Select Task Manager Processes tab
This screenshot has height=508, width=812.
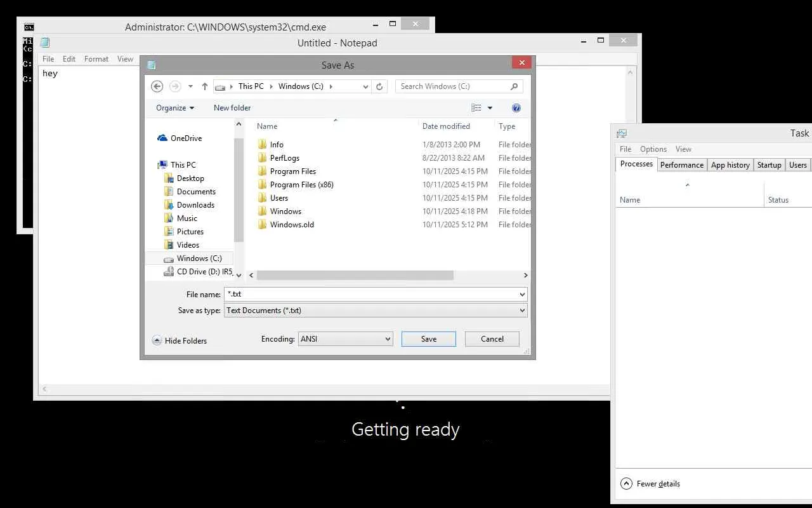(x=636, y=164)
